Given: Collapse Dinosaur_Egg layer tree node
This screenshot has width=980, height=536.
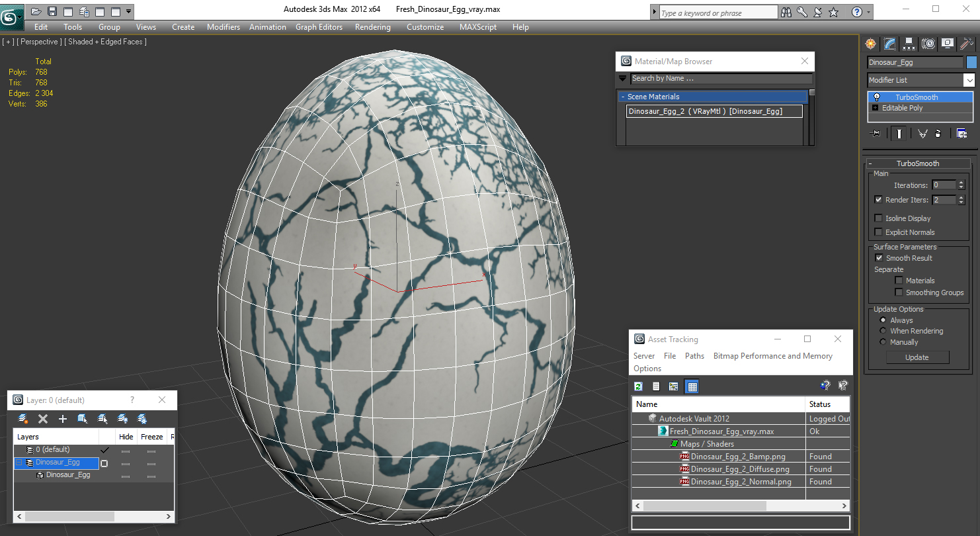Looking at the screenshot, I should click(19, 463).
